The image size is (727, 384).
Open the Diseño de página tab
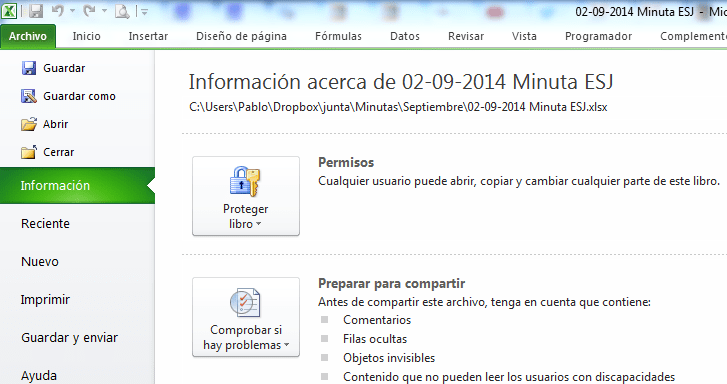(x=241, y=36)
